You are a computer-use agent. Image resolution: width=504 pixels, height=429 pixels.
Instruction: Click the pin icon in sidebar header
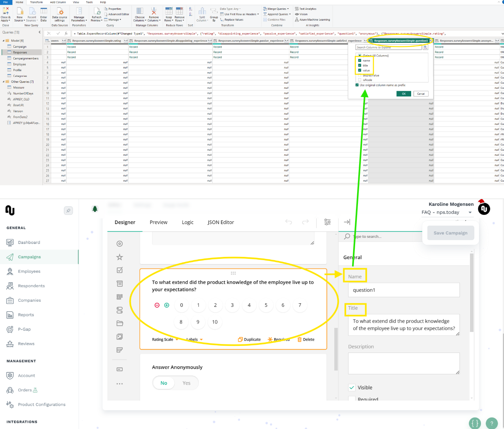68,211
